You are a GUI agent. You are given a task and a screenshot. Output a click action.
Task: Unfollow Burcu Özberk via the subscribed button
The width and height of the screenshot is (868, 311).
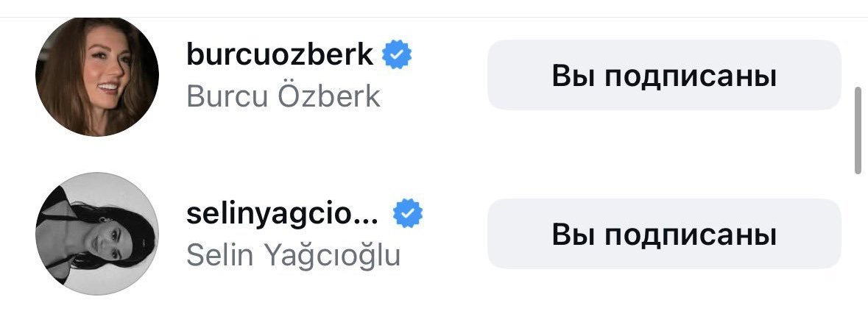pos(664,75)
